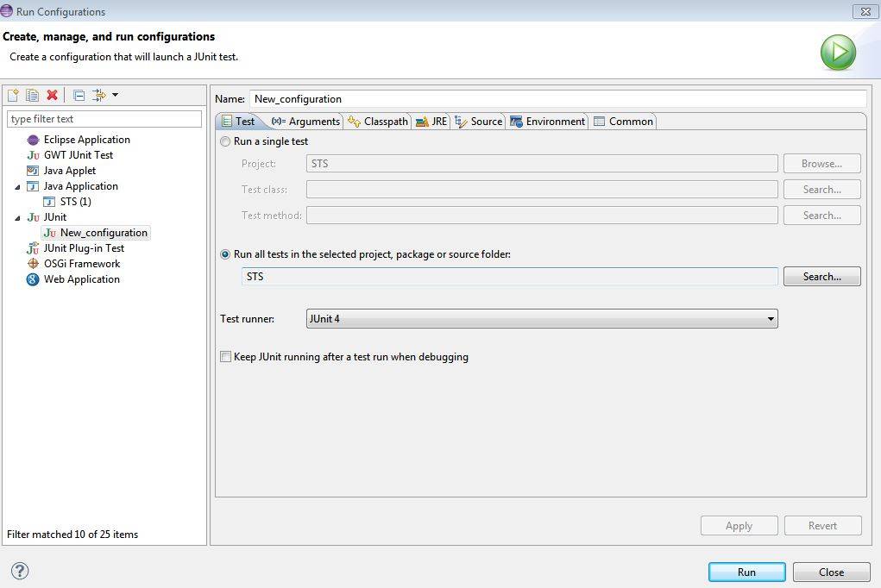Switch to the Classpath tab
881x588 pixels.
click(x=378, y=122)
